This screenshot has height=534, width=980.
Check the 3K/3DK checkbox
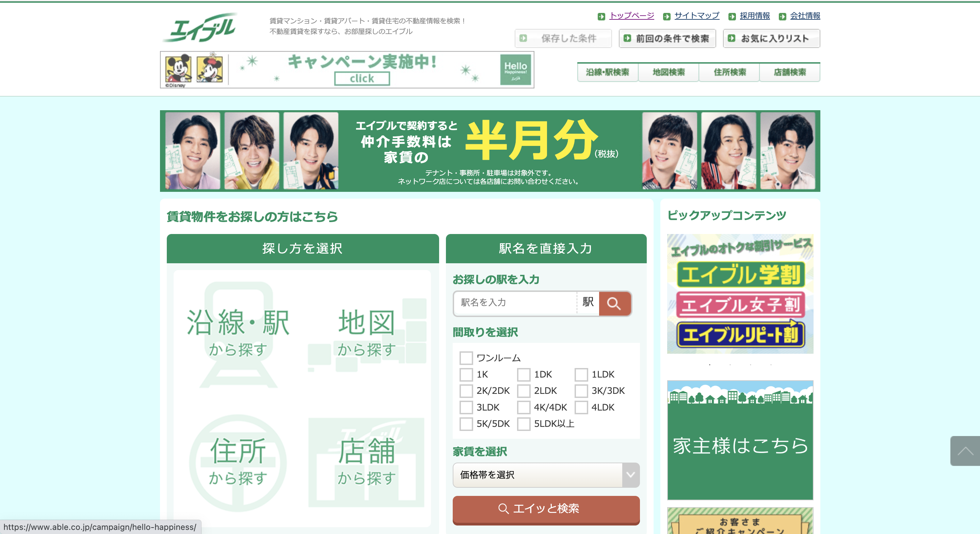pyautogui.click(x=581, y=391)
